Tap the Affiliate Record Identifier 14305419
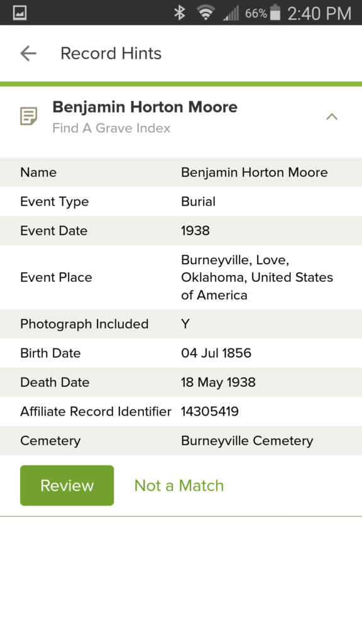 pos(210,411)
